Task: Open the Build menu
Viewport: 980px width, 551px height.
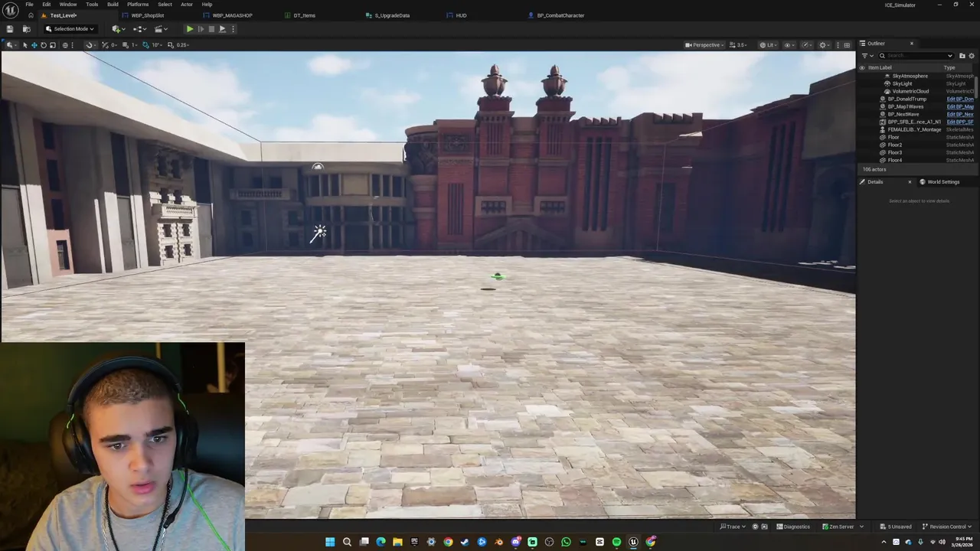Action: pyautogui.click(x=113, y=5)
